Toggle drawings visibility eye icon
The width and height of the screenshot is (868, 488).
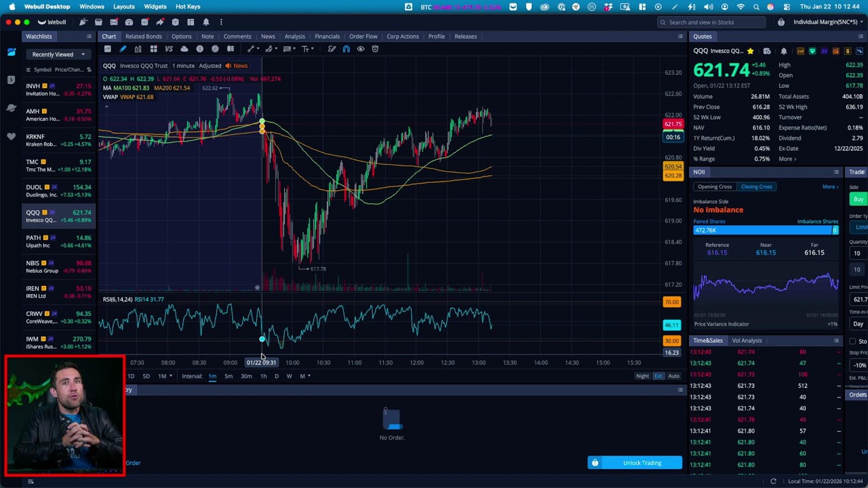[361, 49]
